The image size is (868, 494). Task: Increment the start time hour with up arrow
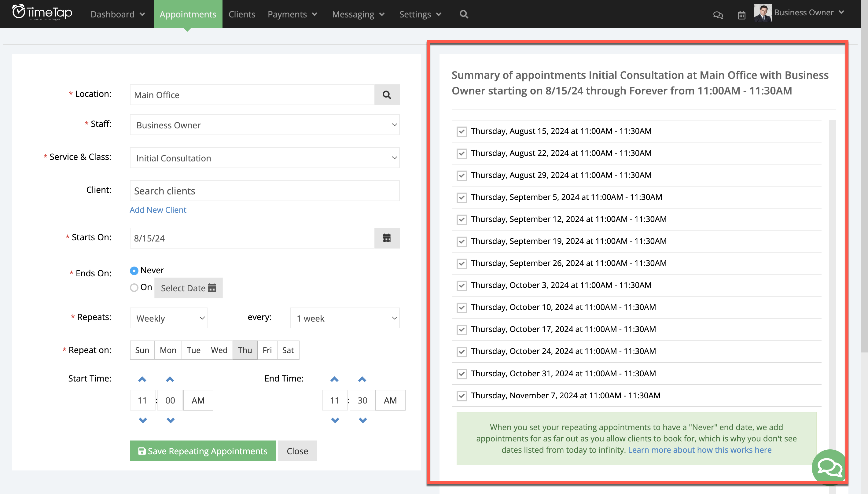(142, 379)
